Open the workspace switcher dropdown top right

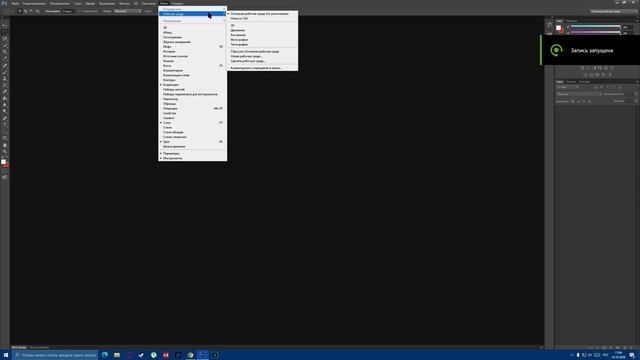point(613,11)
